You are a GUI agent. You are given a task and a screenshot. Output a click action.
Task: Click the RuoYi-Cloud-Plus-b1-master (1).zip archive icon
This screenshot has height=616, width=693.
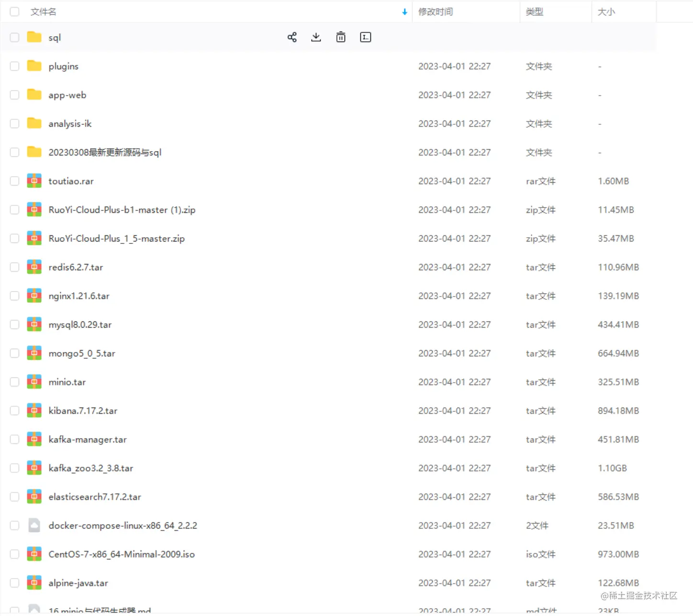[34, 209]
